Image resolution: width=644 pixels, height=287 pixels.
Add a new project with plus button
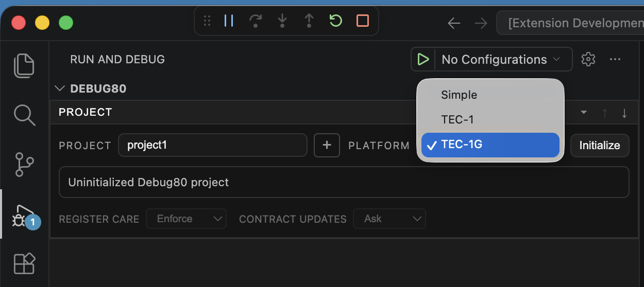tap(327, 145)
